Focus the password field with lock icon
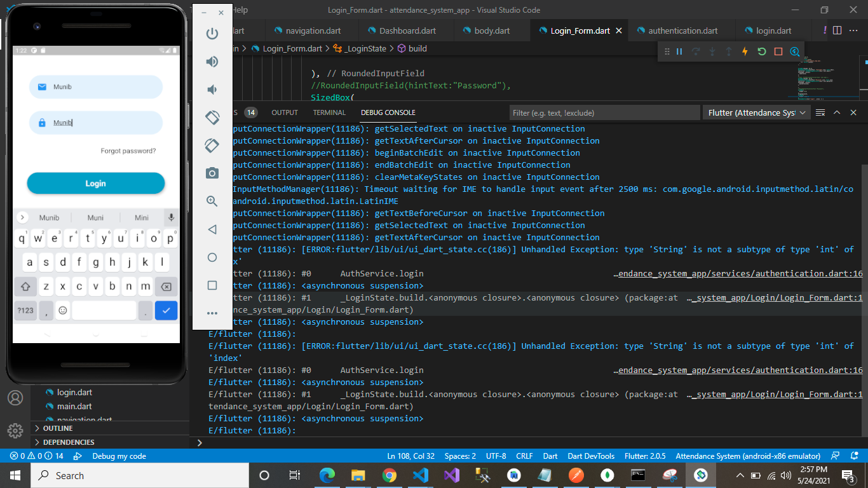 point(96,123)
